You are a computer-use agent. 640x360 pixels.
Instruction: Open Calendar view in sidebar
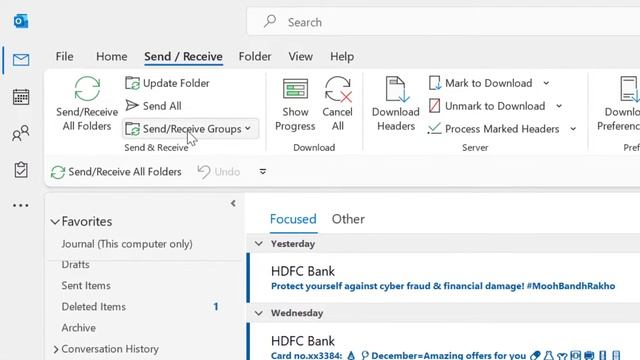(x=21, y=97)
